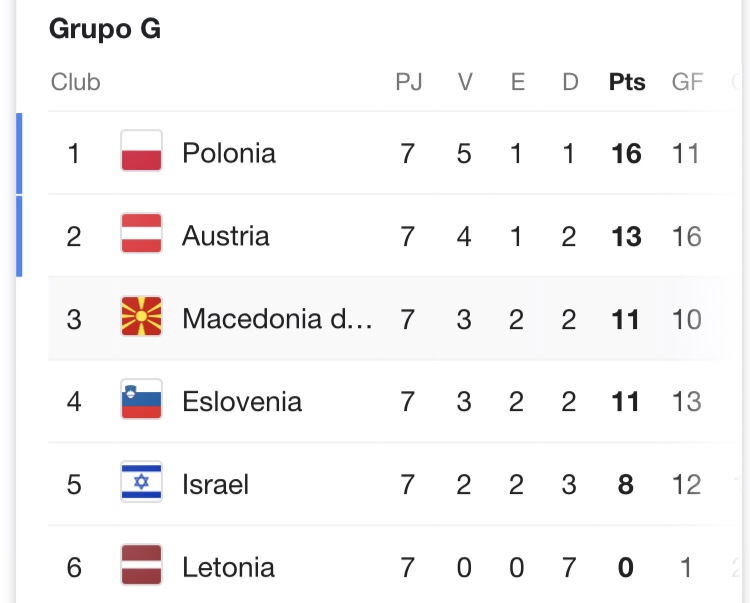Click the North Macedonia flag icon

pyautogui.click(x=141, y=318)
